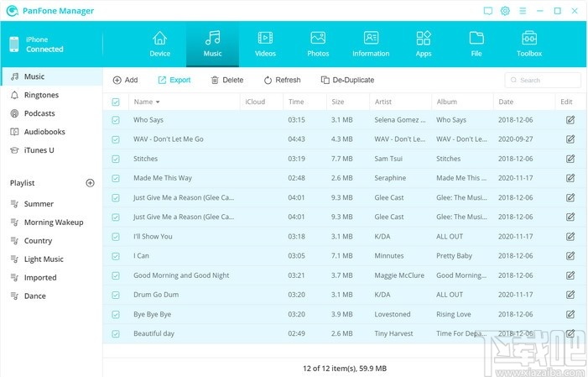Uncheck WAV - Don't Let Me Go
The width and height of the screenshot is (588, 377).
pyautogui.click(x=116, y=139)
